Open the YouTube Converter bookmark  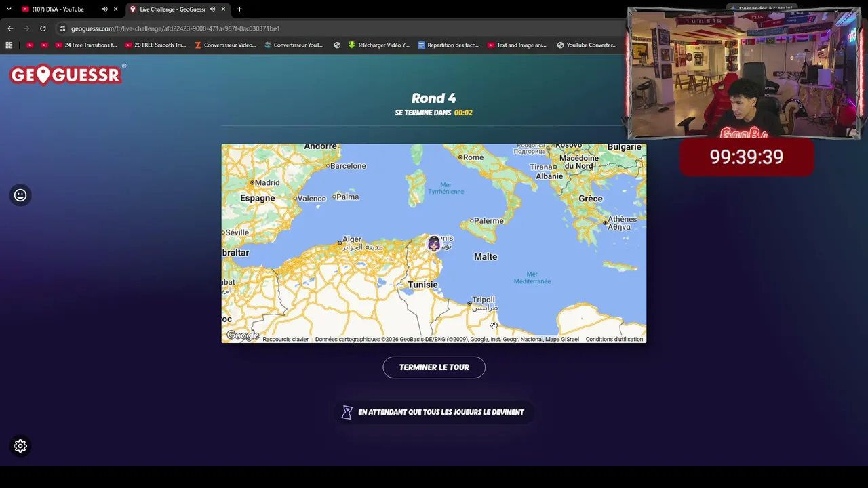coord(587,45)
